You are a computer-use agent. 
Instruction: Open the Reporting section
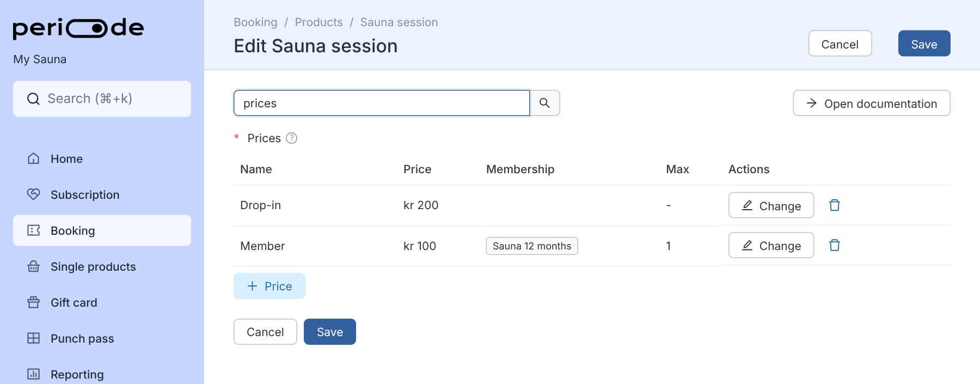coord(102,374)
